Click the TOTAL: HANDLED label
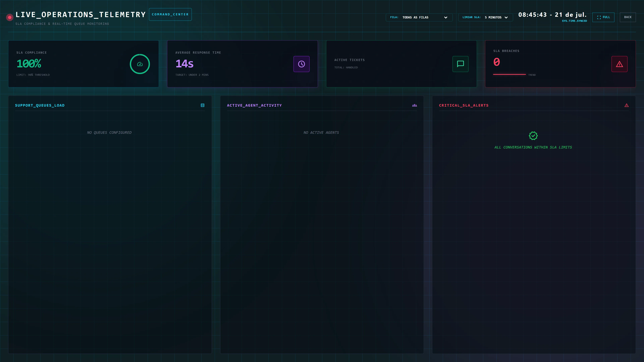Viewport: 644px width, 362px height. tap(346, 67)
